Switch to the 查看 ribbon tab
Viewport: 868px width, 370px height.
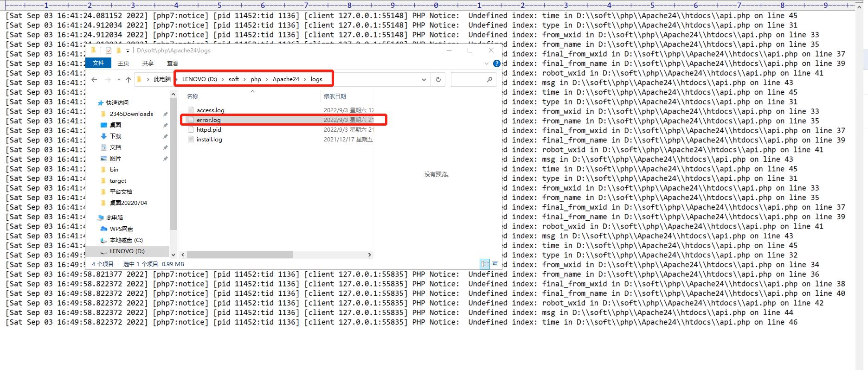click(x=173, y=63)
